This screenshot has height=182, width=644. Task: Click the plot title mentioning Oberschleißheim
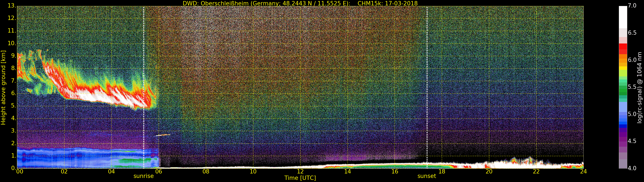pyautogui.click(x=300, y=3)
